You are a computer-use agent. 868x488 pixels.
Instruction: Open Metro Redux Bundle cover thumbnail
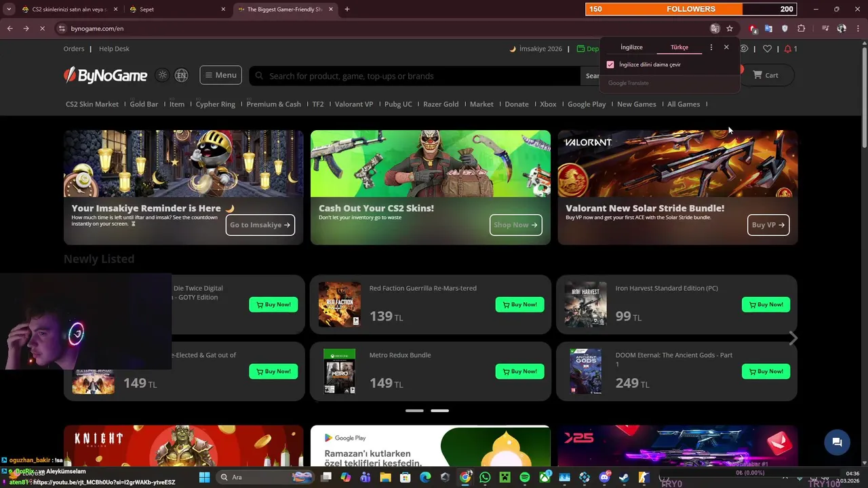coord(339,371)
